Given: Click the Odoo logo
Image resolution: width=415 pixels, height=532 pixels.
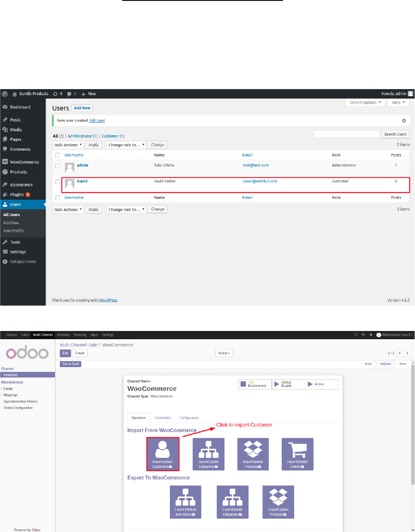Looking at the screenshot, I should [x=27, y=353].
